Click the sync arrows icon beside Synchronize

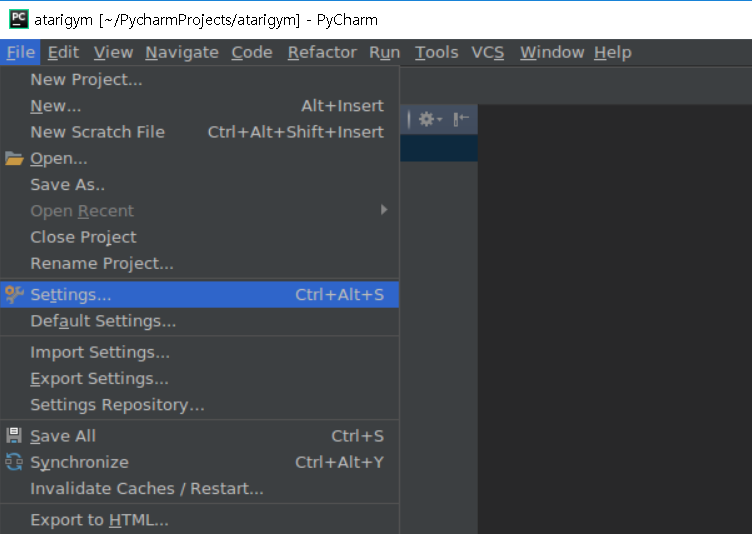14,462
